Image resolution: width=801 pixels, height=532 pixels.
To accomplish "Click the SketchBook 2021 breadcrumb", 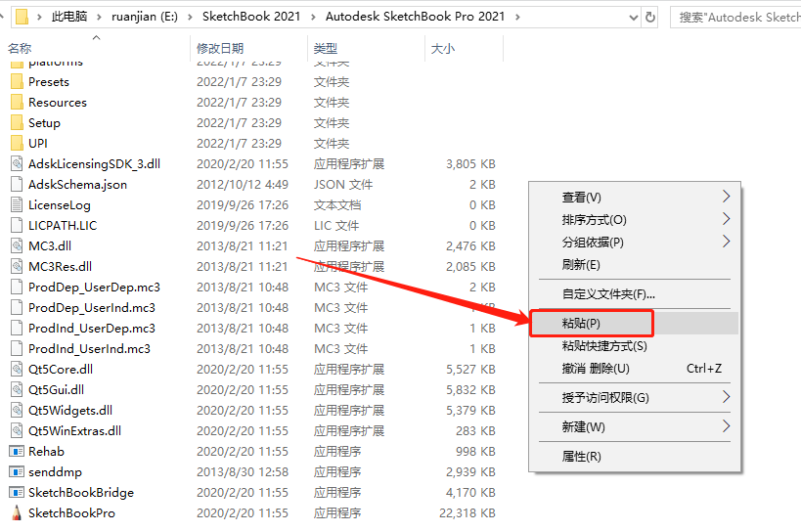I will (259, 17).
